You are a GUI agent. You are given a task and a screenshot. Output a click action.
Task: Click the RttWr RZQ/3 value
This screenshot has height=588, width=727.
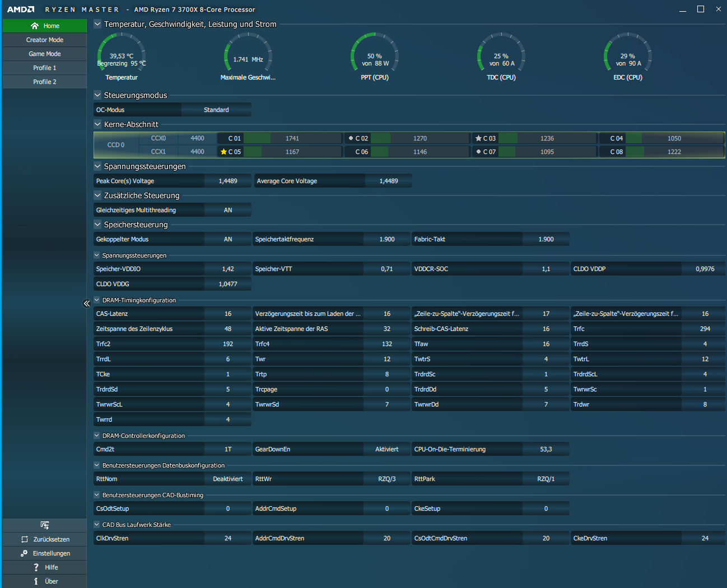[x=387, y=479]
